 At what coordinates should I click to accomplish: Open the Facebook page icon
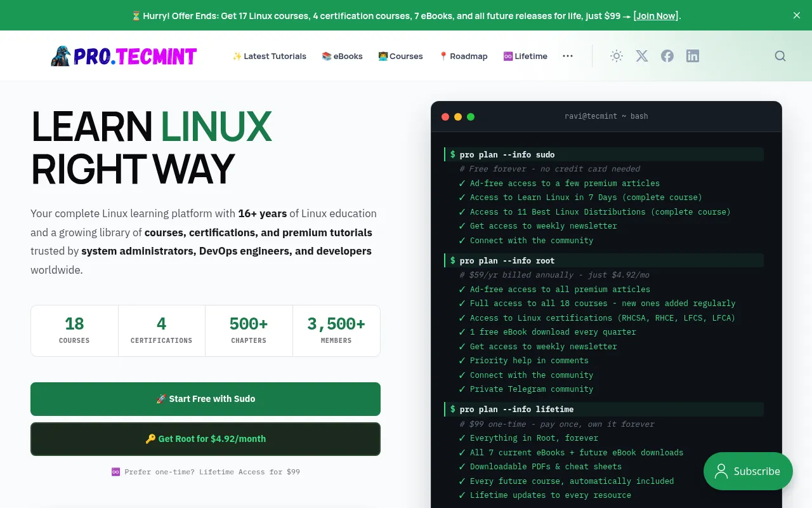click(x=667, y=56)
